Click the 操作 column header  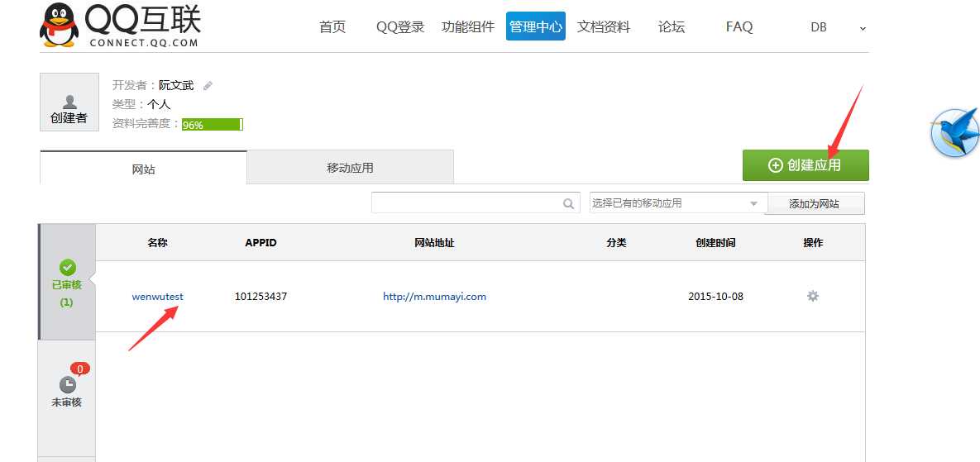pyautogui.click(x=813, y=243)
